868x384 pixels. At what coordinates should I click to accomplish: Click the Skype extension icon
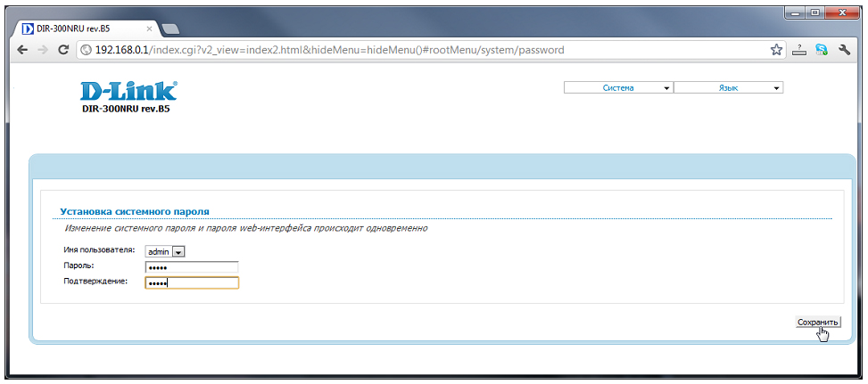[x=821, y=50]
